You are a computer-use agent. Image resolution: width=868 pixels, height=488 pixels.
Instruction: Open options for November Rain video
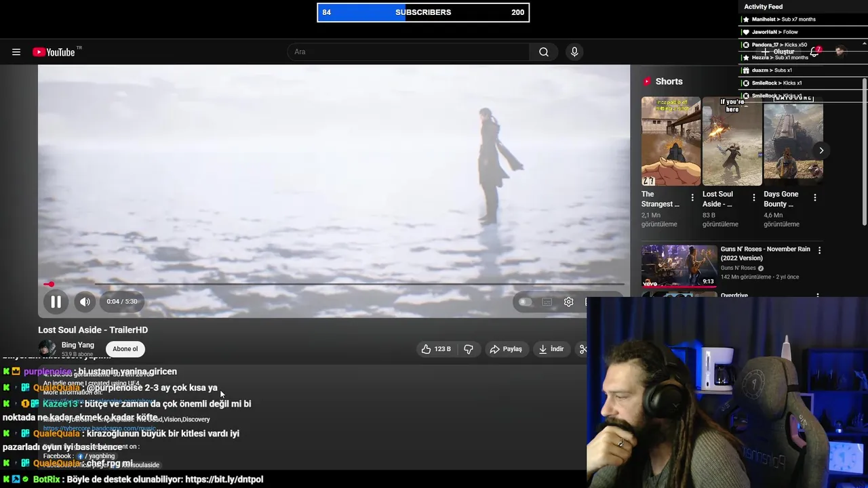point(819,250)
